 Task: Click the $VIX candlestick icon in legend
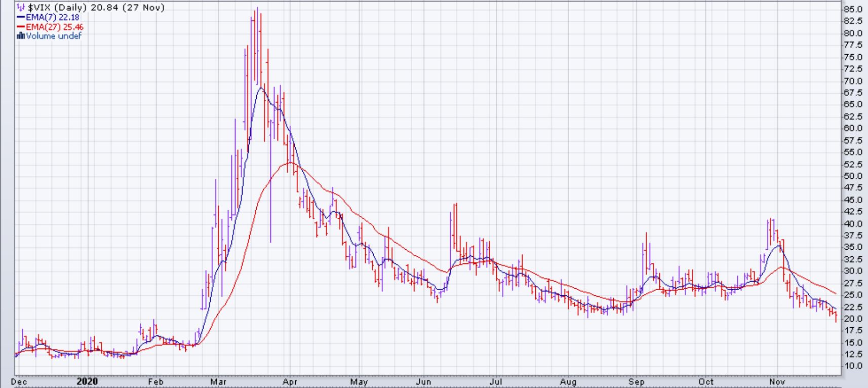click(x=21, y=8)
